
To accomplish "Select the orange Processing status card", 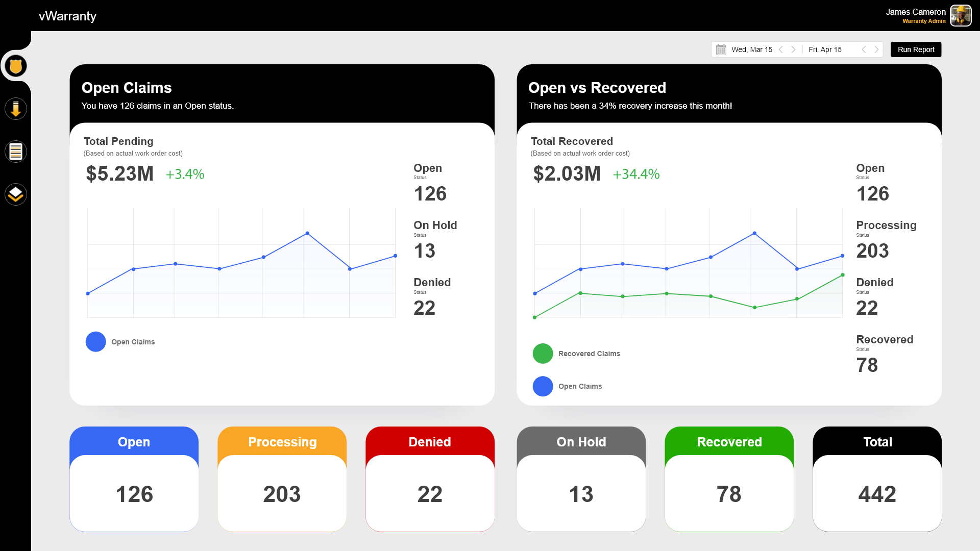I will click(282, 479).
